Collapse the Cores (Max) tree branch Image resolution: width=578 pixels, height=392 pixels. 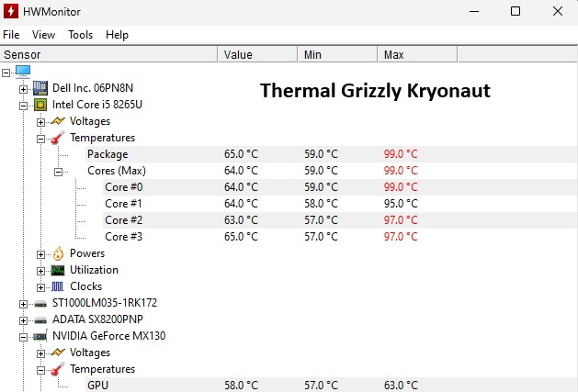coord(58,171)
